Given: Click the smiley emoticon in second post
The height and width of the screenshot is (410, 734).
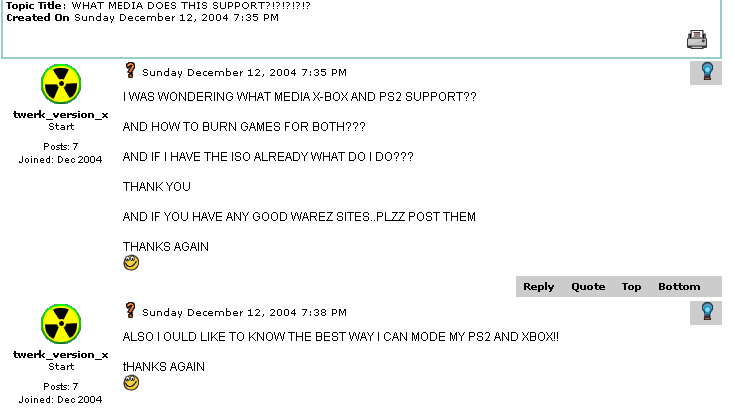Looking at the screenshot, I should click(131, 383).
